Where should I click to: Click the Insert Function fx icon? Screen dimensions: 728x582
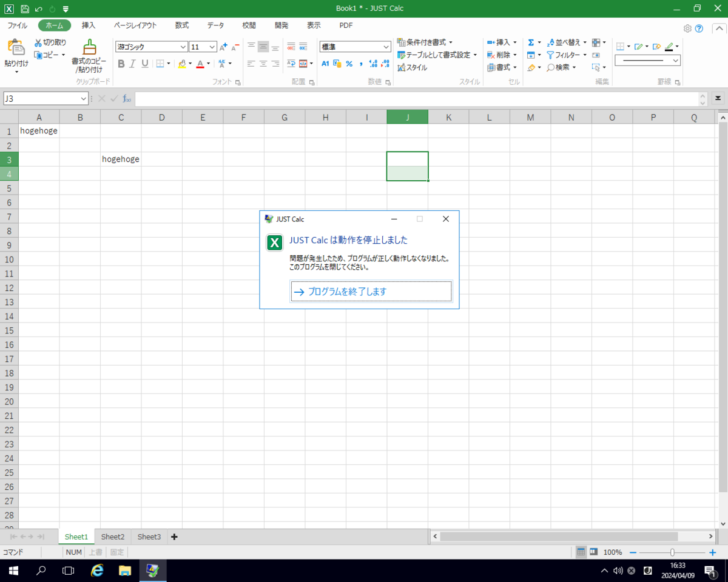[x=127, y=98]
